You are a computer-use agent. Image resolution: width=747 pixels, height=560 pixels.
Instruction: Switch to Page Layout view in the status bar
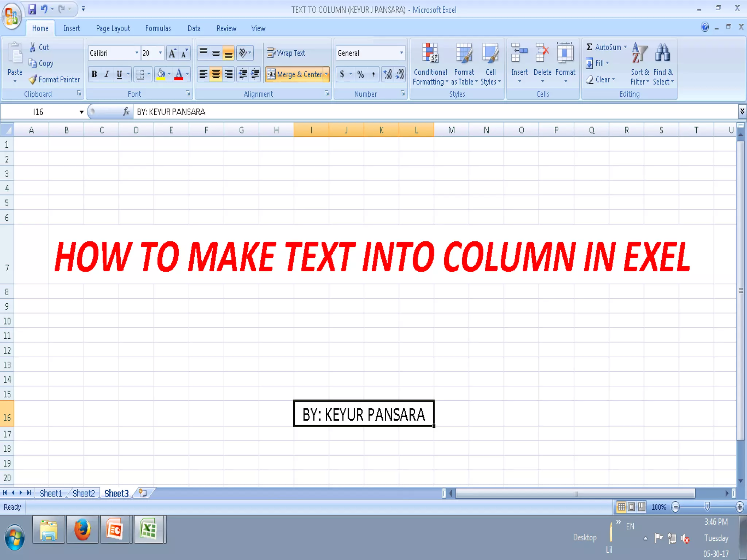coord(631,507)
